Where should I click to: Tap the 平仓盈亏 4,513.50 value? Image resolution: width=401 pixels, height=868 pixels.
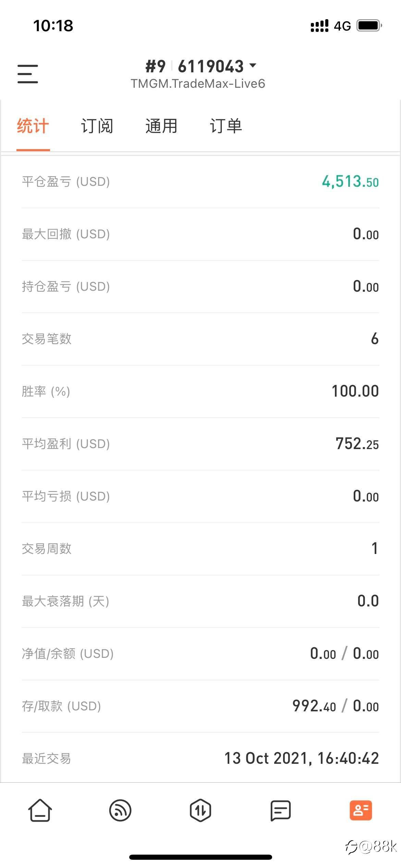[x=350, y=181]
